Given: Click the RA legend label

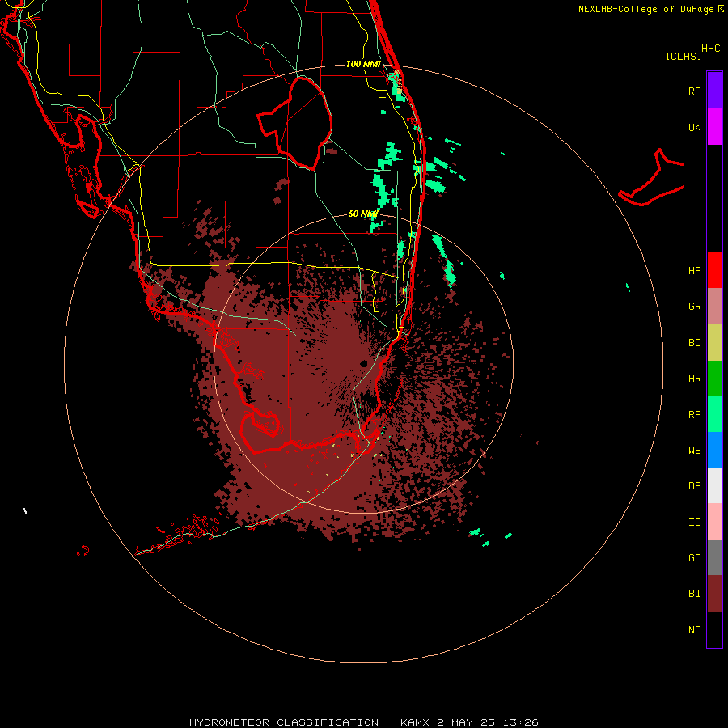Looking at the screenshot, I should (694, 415).
